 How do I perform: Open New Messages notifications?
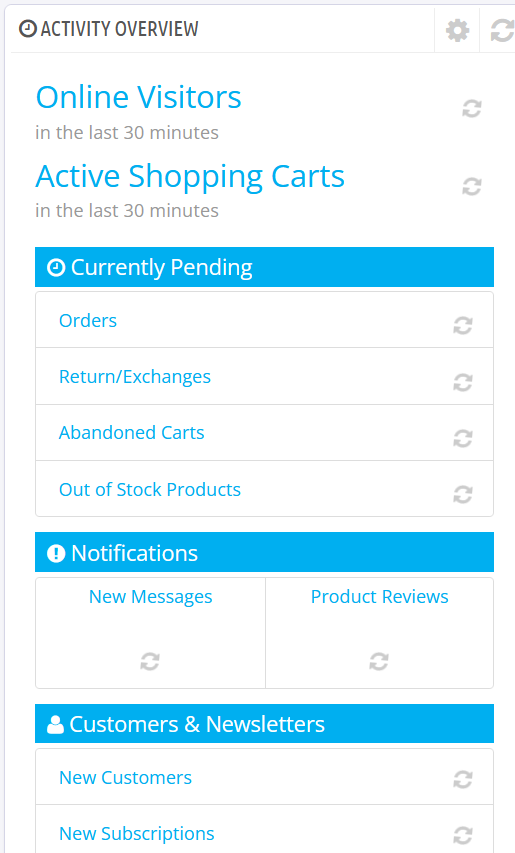click(x=151, y=597)
